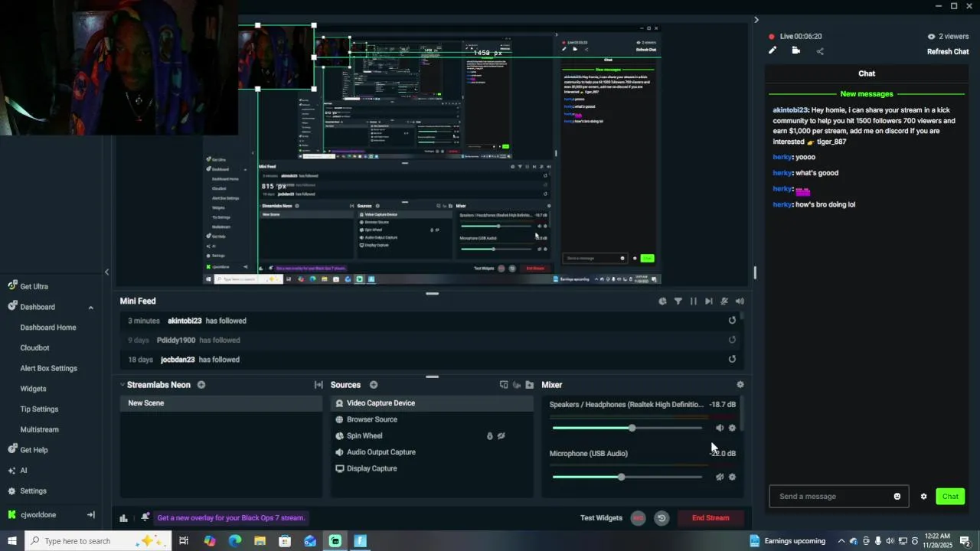Open Alert Box Settings
The image size is (980, 551).
coord(49,369)
